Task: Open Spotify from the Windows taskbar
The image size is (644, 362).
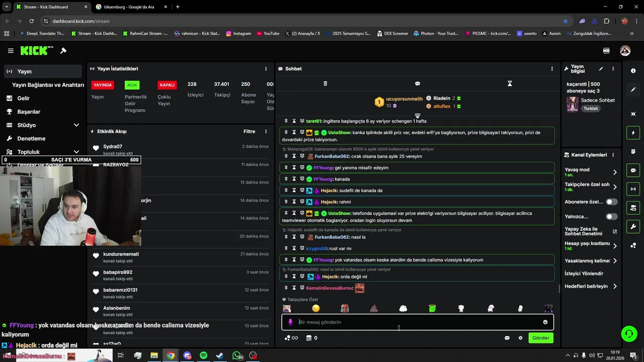Action: coord(204,355)
